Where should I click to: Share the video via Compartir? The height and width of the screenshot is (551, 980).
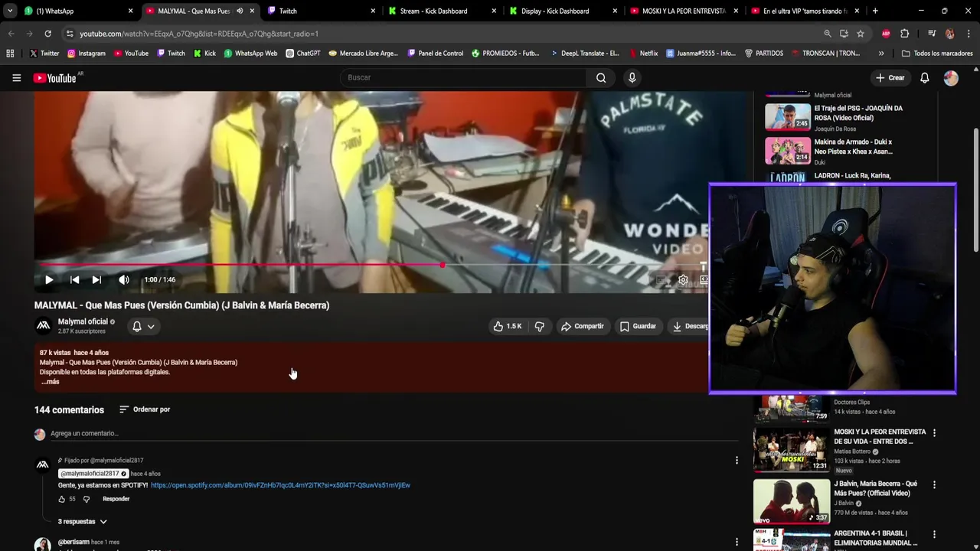(583, 326)
